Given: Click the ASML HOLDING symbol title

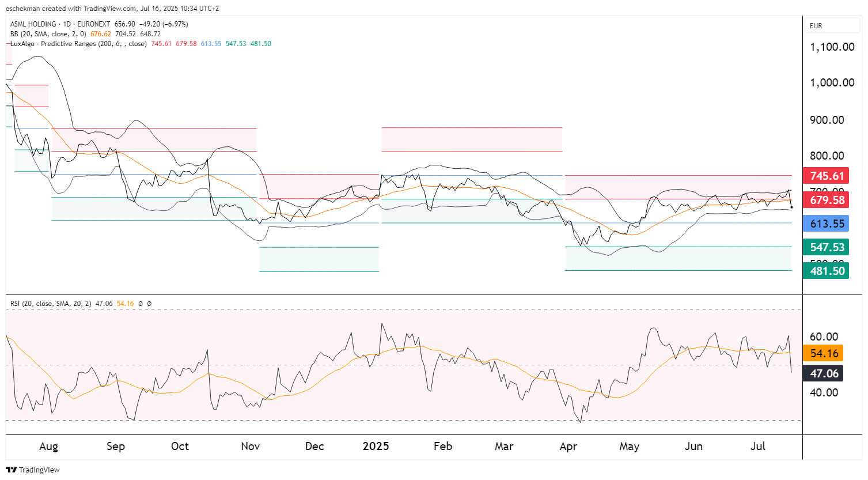Looking at the screenshot, I should click(33, 24).
